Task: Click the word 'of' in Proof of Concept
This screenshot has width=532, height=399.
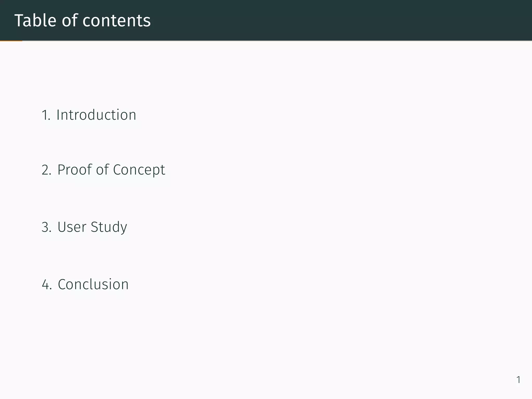Action: pyautogui.click(x=102, y=170)
